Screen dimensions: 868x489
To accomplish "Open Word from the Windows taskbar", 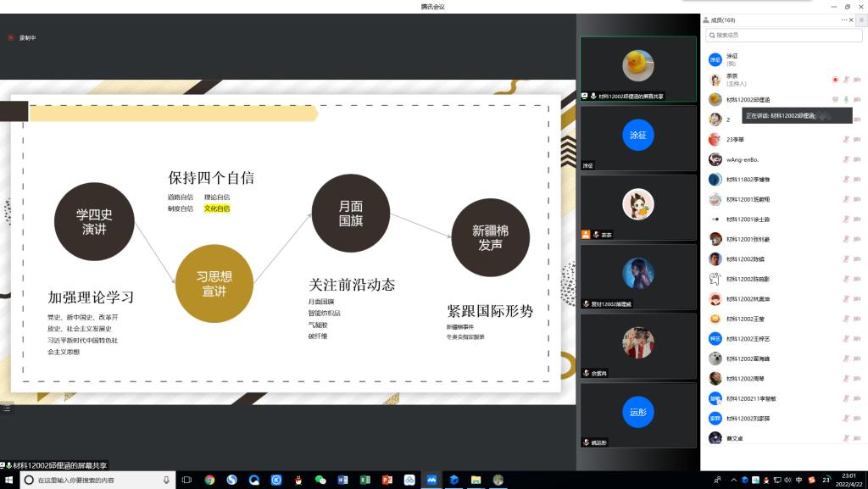I will point(343,480).
